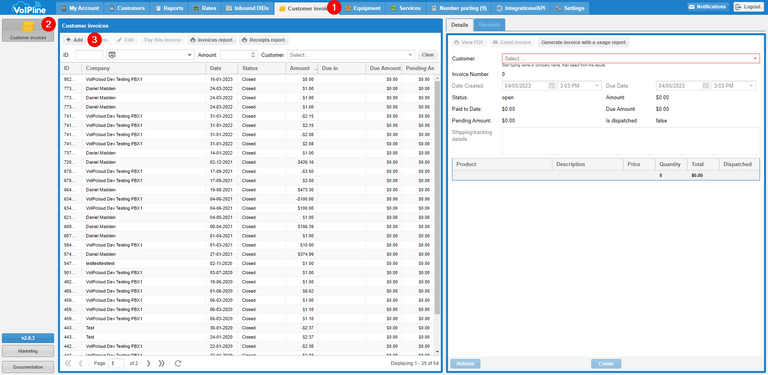The width and height of the screenshot is (768, 375).
Task: Open the Customer invoices sidebar icon
Action: [28, 30]
